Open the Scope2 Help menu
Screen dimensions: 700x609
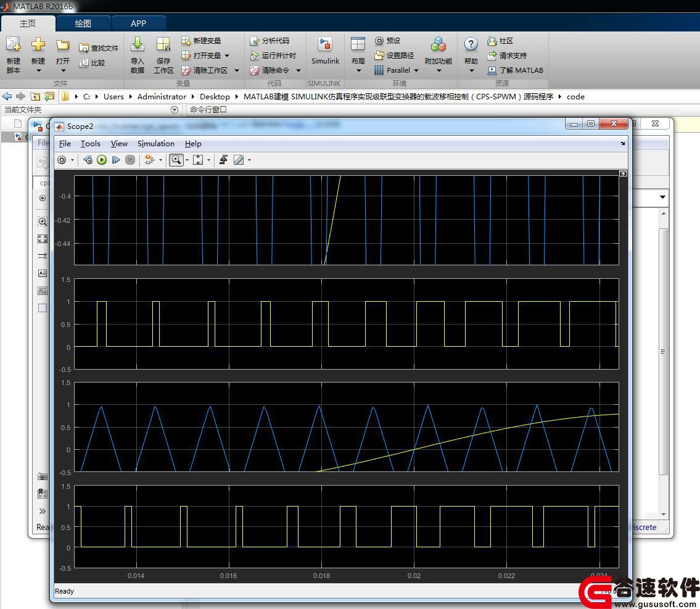point(193,144)
